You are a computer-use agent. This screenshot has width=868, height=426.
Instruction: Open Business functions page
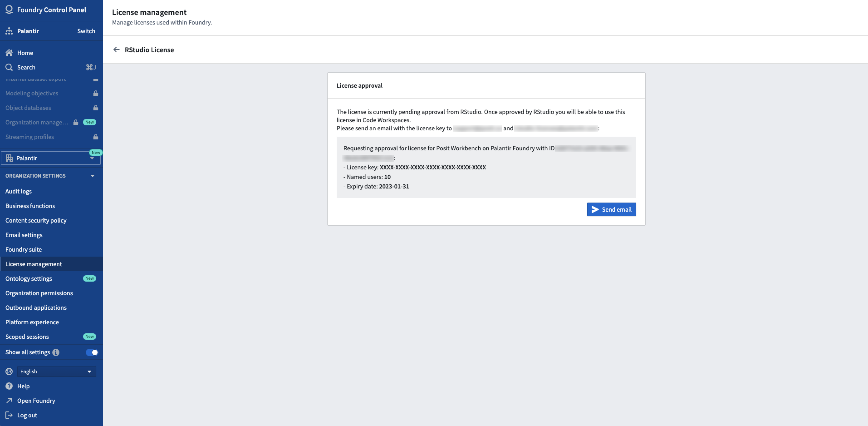pos(51,206)
